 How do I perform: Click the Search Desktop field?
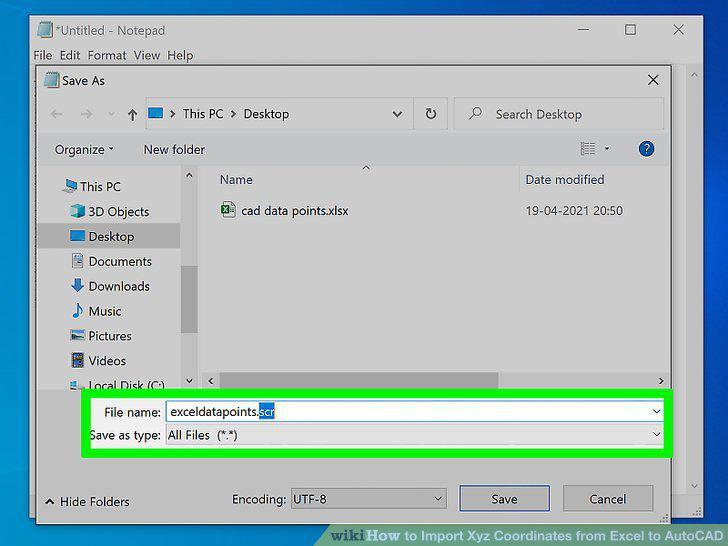[x=559, y=114]
